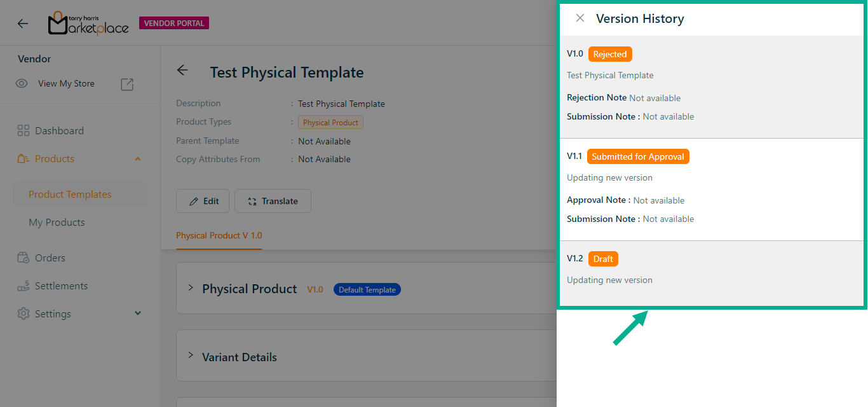Open My Products menu item

[x=57, y=223]
